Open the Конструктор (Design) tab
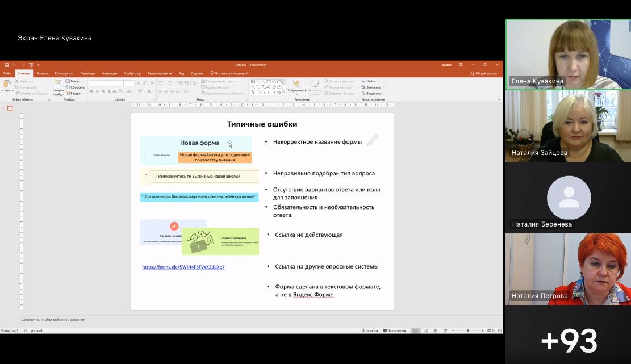 pos(64,74)
